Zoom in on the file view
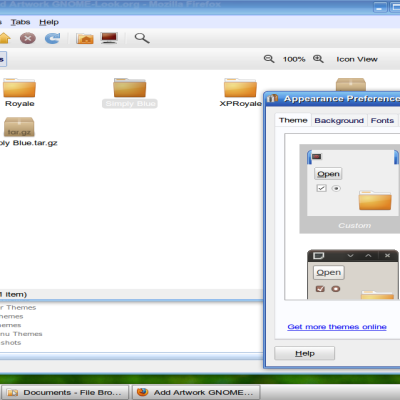 coord(318,59)
